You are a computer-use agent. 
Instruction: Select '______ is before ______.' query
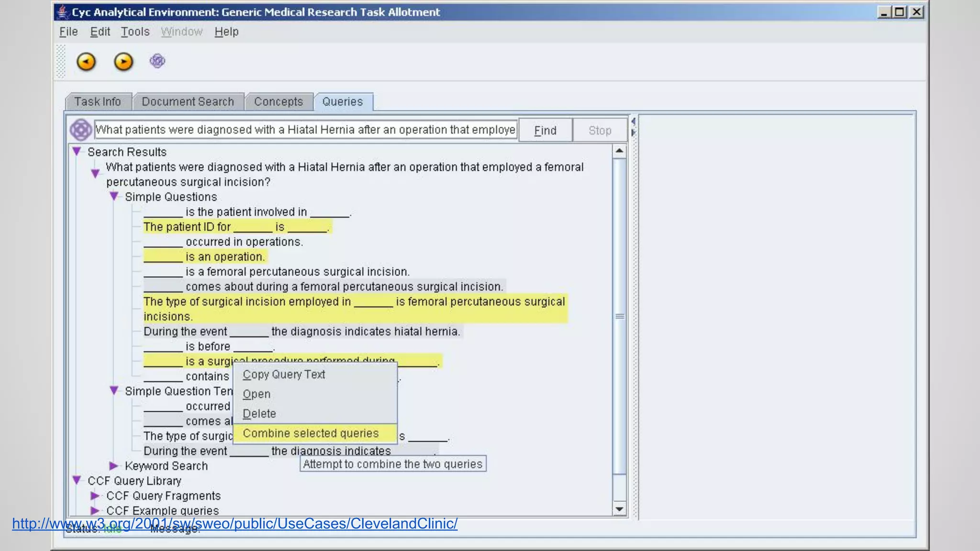point(209,346)
